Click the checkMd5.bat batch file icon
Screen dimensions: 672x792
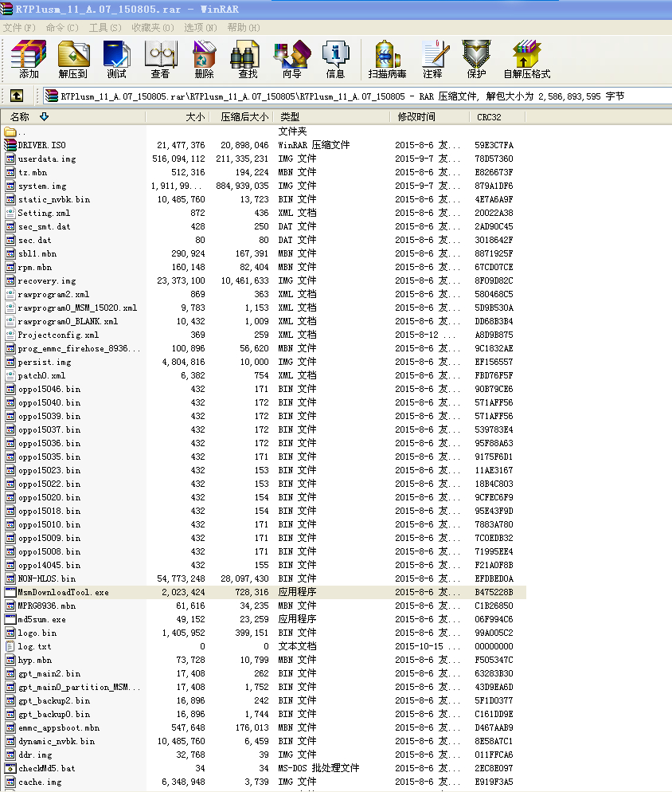pos(10,768)
